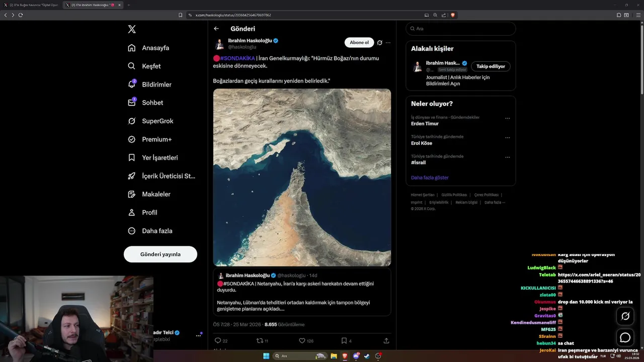Open SuperGrok from sidebar

[150, 121]
